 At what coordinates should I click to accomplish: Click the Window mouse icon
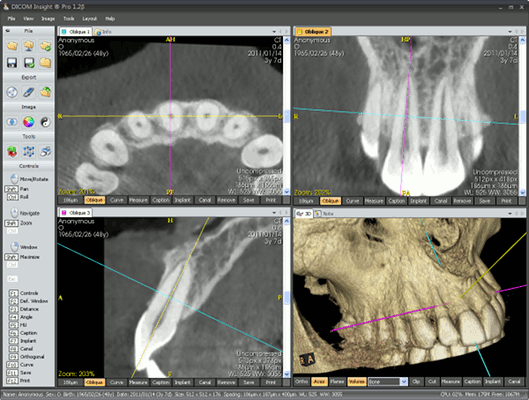pyautogui.click(x=14, y=247)
